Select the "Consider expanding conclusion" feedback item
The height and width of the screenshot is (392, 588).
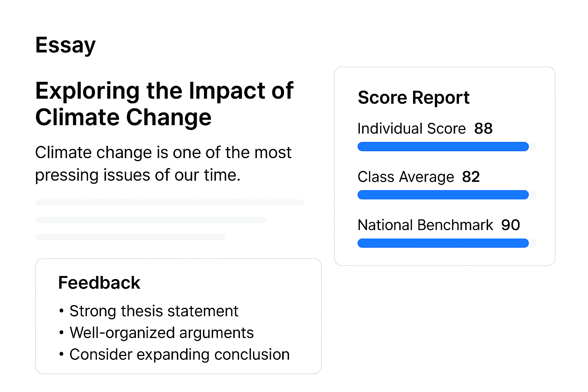179,355
